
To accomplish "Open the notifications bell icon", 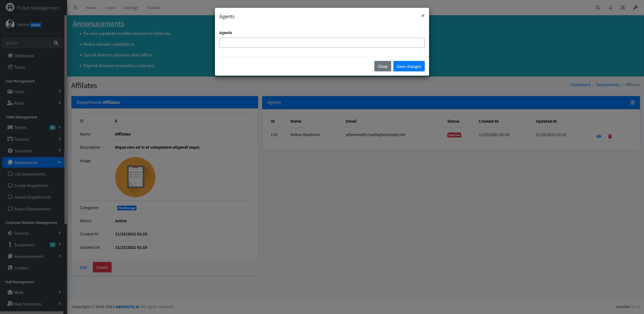I will point(610,8).
